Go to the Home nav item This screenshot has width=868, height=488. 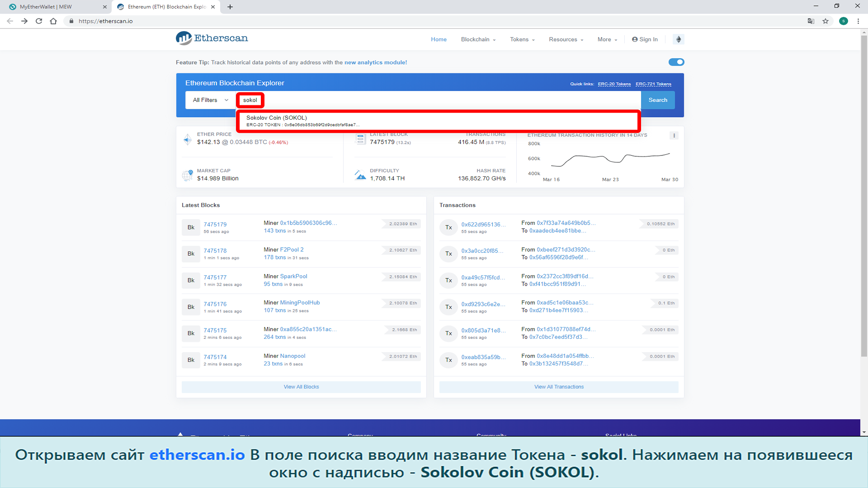[439, 39]
